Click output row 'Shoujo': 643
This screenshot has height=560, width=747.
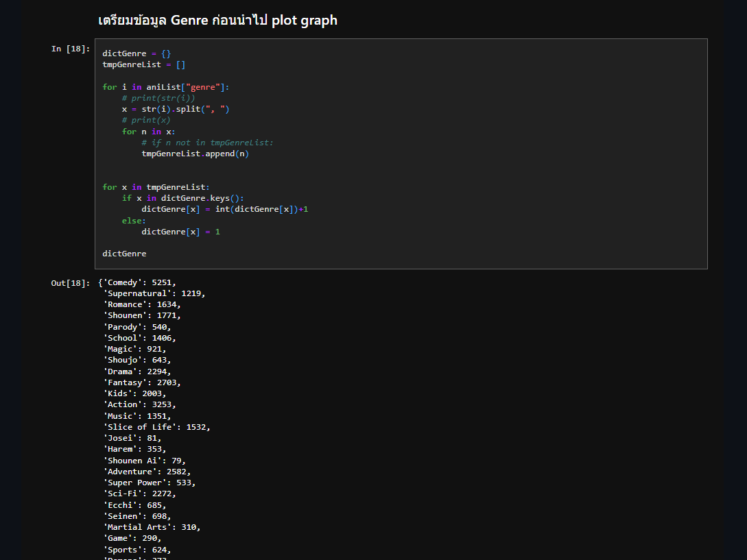137,360
